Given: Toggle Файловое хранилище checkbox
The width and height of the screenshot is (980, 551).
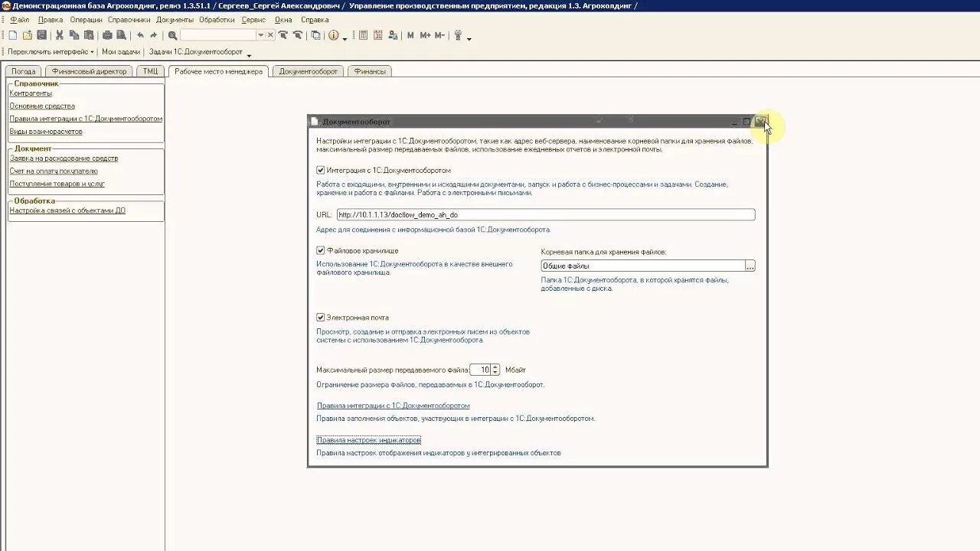Looking at the screenshot, I should 321,250.
